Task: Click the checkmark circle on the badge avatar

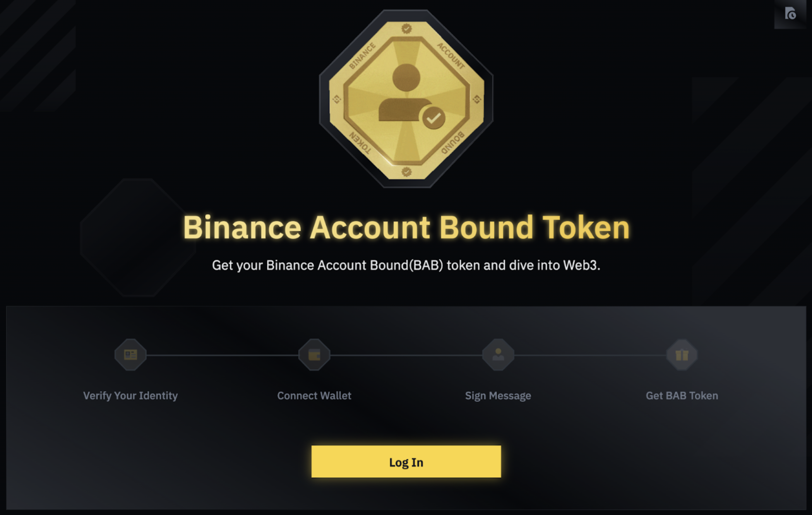Action: click(x=433, y=118)
